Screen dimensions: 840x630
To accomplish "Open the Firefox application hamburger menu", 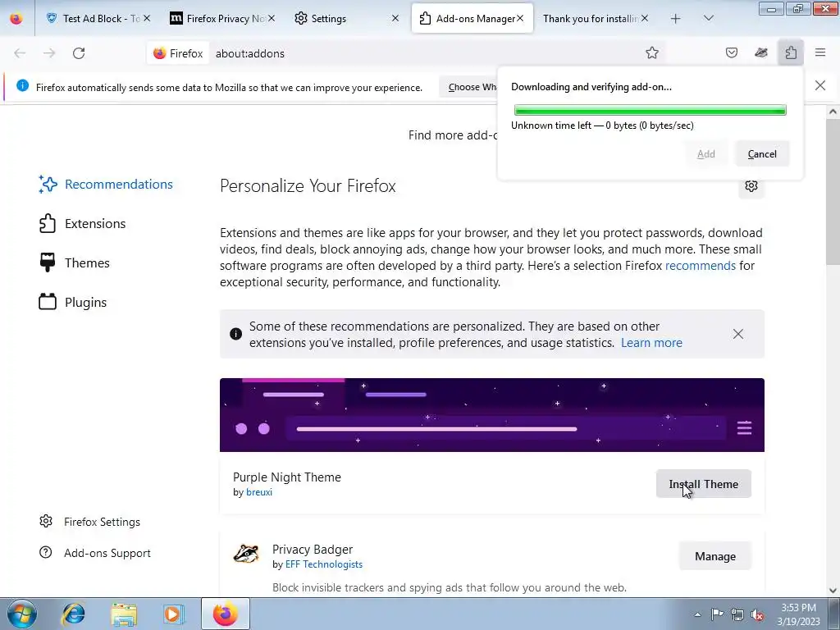I will point(820,53).
